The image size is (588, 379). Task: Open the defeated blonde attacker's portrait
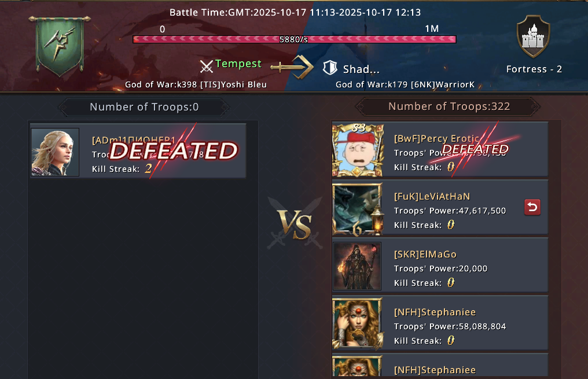[x=55, y=152]
